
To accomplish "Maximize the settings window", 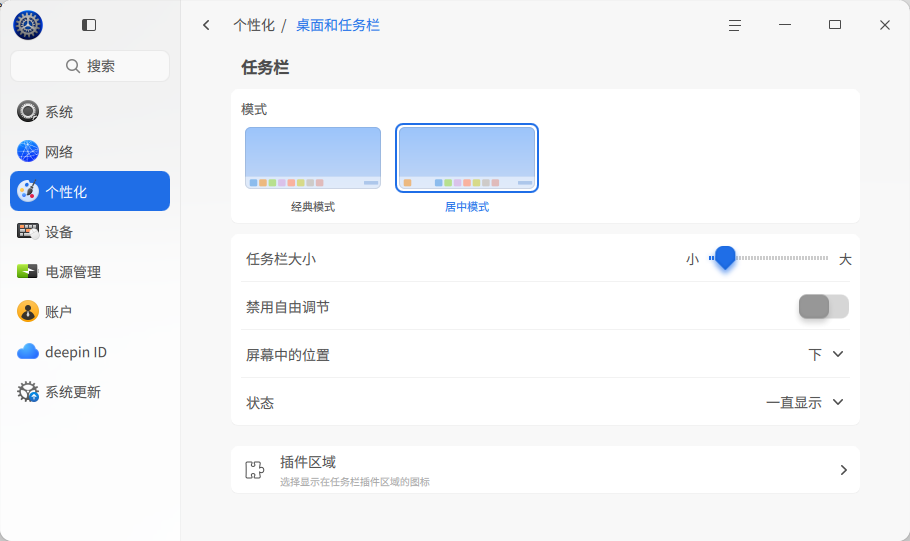I will [x=835, y=25].
